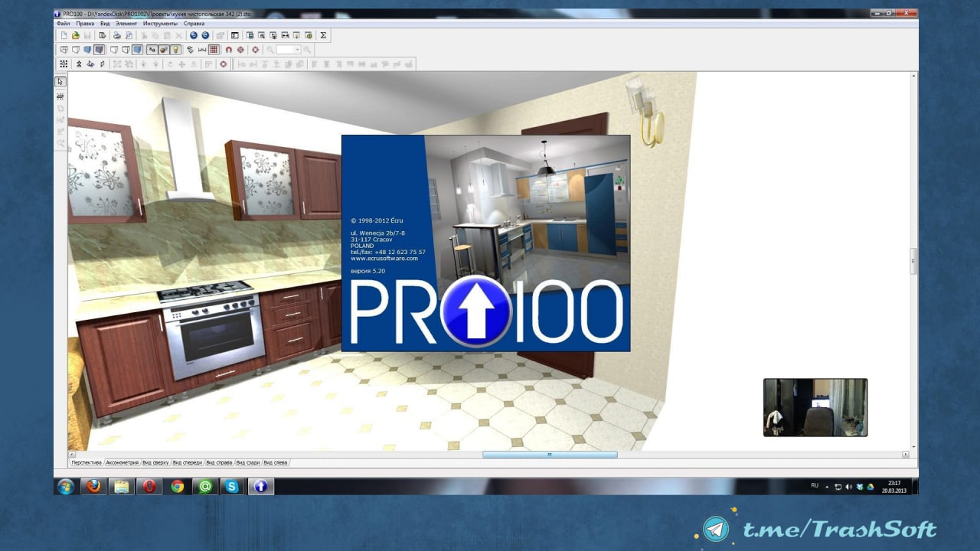The image size is (980, 551).
Task: Open print preview from the toolbar
Action: [129, 35]
